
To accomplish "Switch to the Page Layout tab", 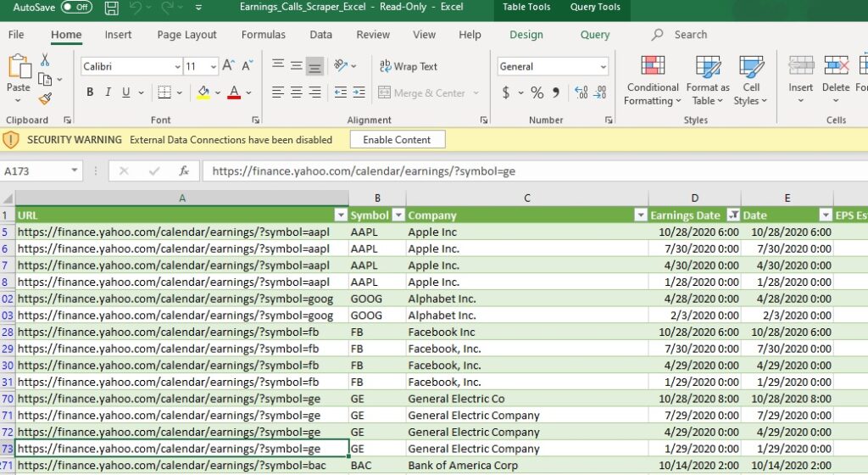I will (x=186, y=34).
